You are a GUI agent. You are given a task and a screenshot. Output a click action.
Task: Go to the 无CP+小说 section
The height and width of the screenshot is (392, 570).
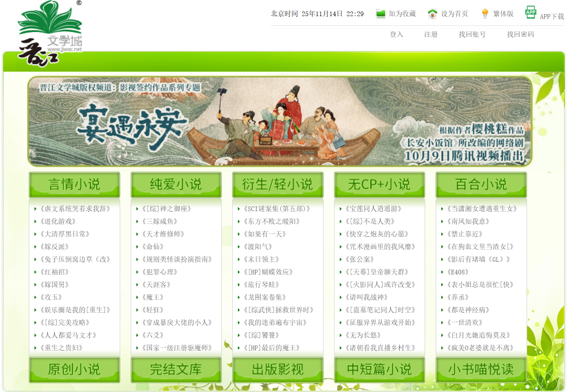379,184
